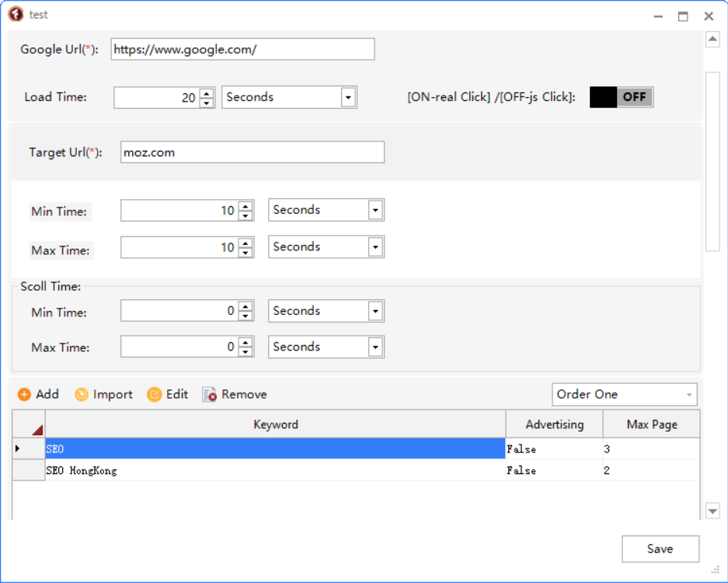Click the Remove keyword button
Screen dimensions: 728x583
coord(235,394)
